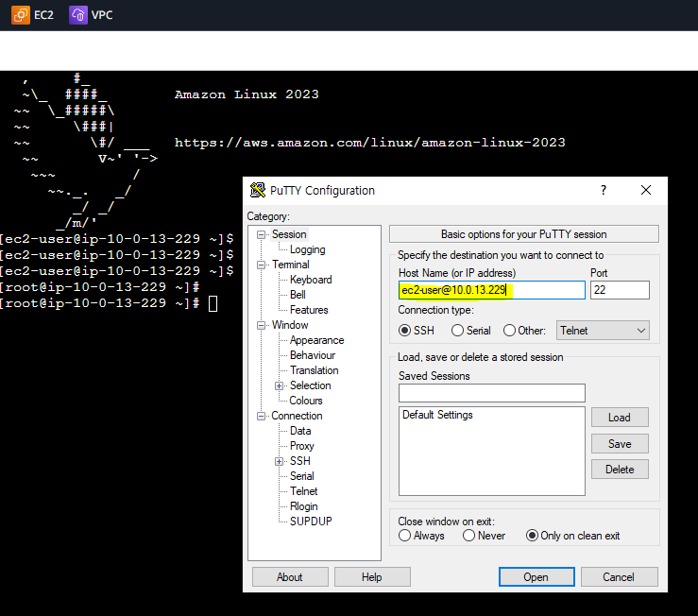The width and height of the screenshot is (698, 616).
Task: Select Default Settings in sessions list
Action: (x=437, y=415)
